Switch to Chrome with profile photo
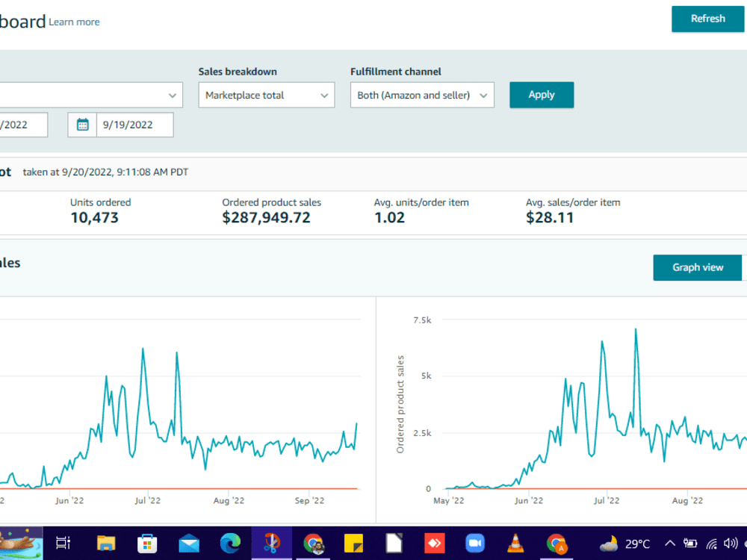Viewport: 747px width, 560px height. point(313,544)
